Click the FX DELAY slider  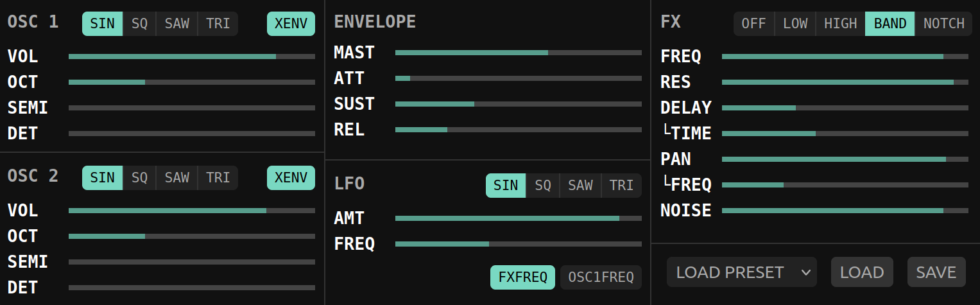click(x=845, y=108)
